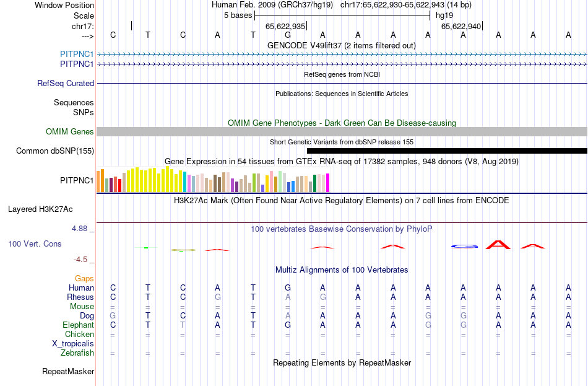
Task: Click the -4.5 PhyloP lower scale value
Action: coord(80,260)
